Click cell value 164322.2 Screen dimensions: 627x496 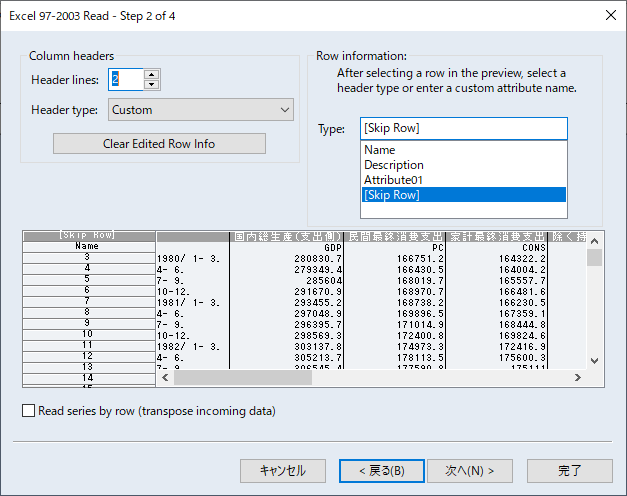coord(496,259)
